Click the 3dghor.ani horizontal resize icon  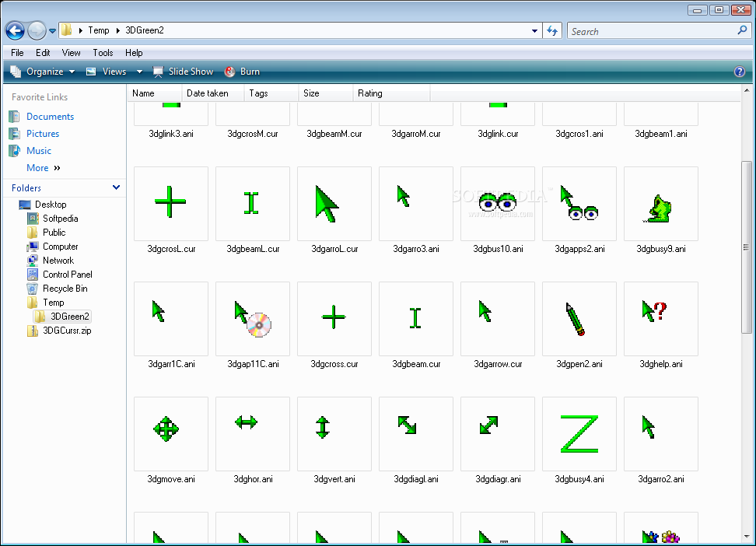tap(252, 434)
